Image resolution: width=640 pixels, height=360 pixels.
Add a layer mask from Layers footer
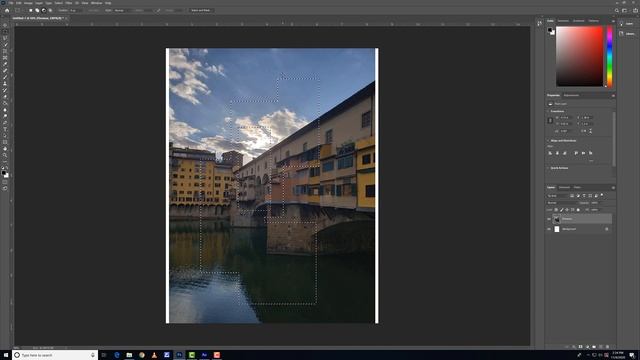click(580, 347)
